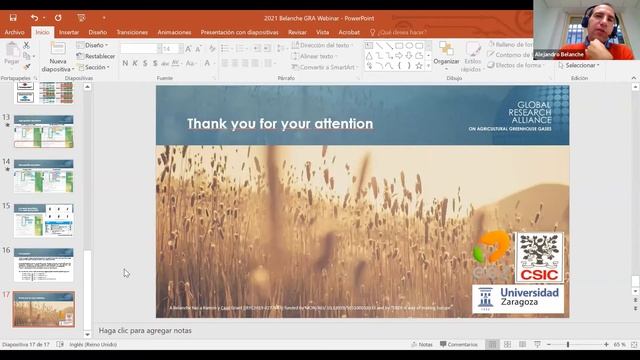Cut selection with the scissors icon
The height and width of the screenshot is (360, 640).
[x=27, y=45]
